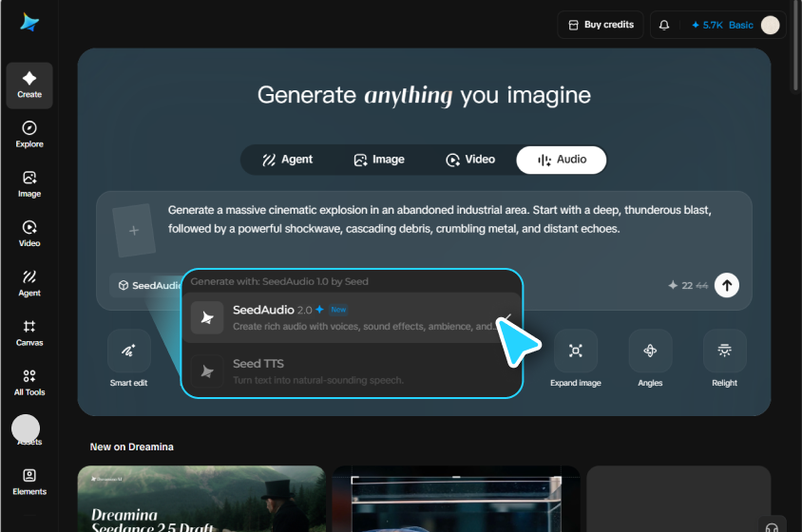Open the second New on Dreamina thumbnail

(x=456, y=499)
